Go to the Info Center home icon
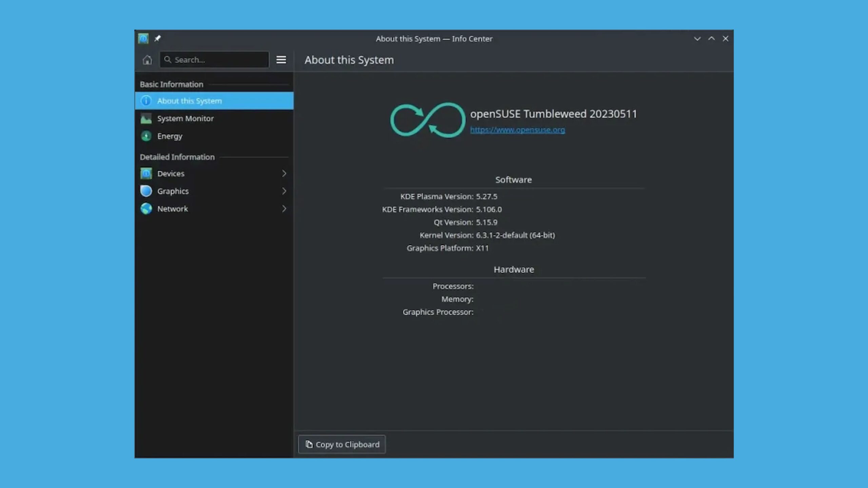Image resolution: width=868 pixels, height=488 pixels. (x=147, y=60)
